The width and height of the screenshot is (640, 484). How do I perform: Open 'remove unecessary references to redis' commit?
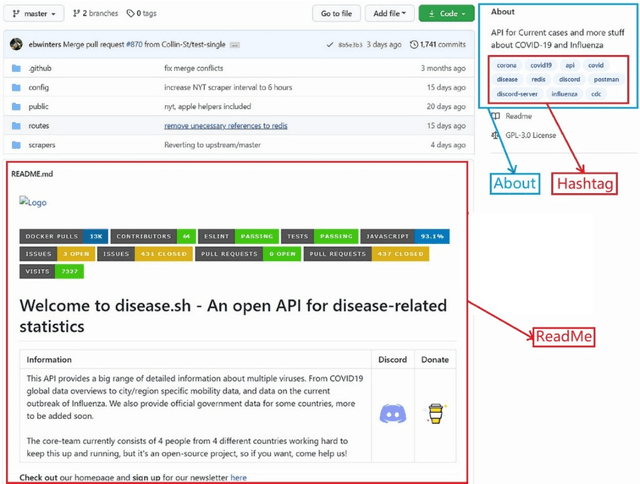(226, 126)
